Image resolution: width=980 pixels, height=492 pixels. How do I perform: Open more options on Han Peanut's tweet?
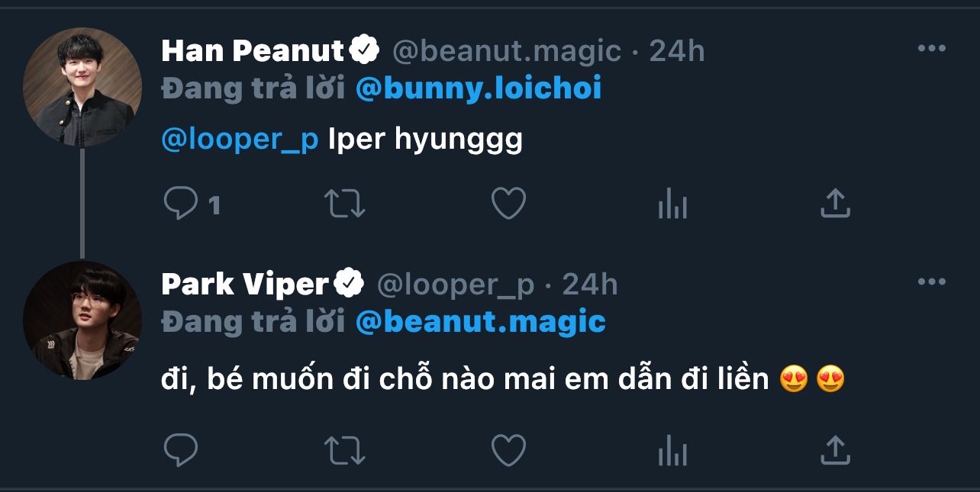(x=931, y=49)
